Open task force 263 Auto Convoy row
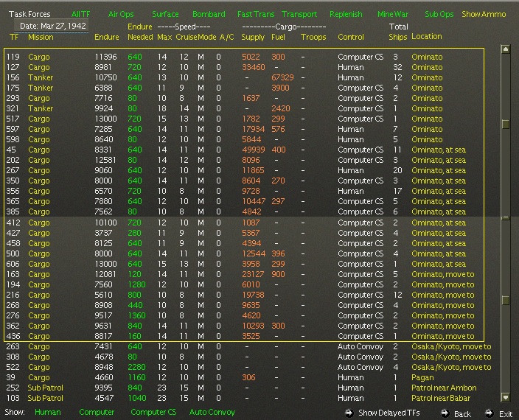This screenshot has width=519, height=420. (248, 346)
